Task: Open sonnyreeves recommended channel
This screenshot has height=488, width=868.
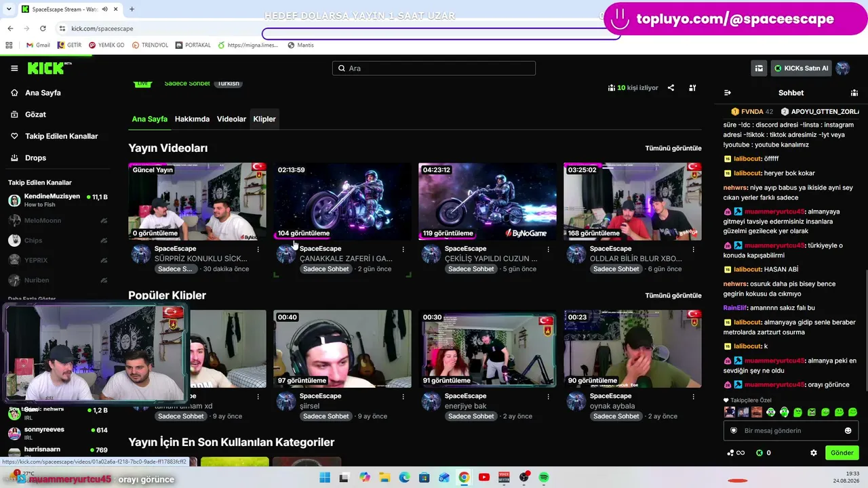Action: (58, 433)
